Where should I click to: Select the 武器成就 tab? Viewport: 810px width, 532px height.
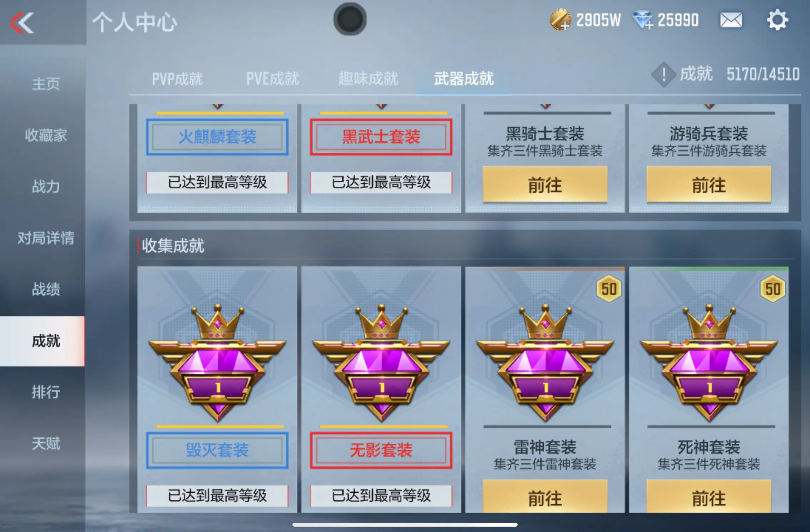coord(464,79)
